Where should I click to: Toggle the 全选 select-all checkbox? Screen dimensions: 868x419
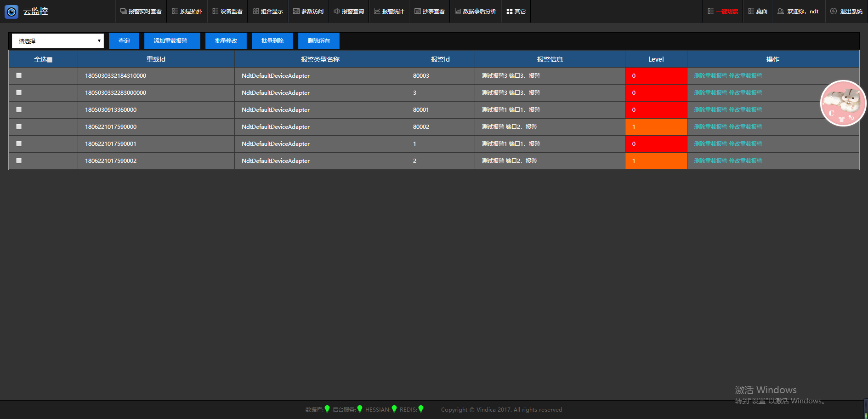point(50,60)
